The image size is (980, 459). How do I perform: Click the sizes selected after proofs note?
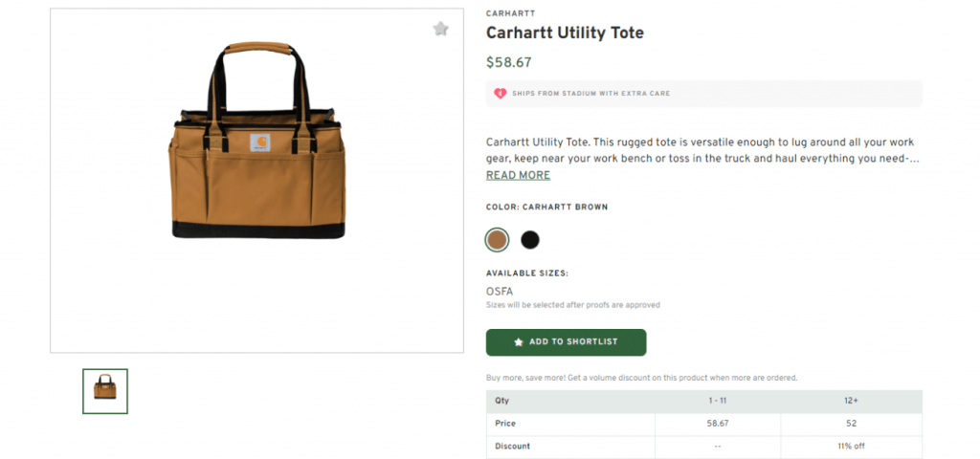(x=573, y=305)
